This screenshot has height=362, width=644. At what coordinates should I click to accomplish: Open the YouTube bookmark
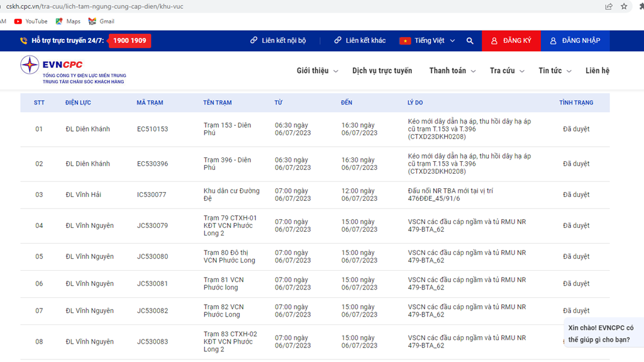[31, 21]
